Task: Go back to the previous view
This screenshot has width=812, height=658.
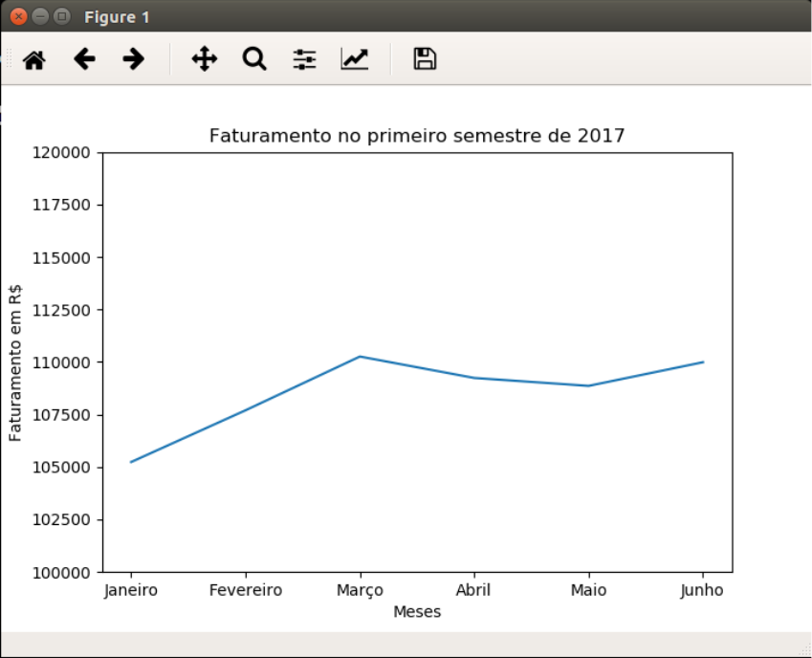Action: pos(84,59)
